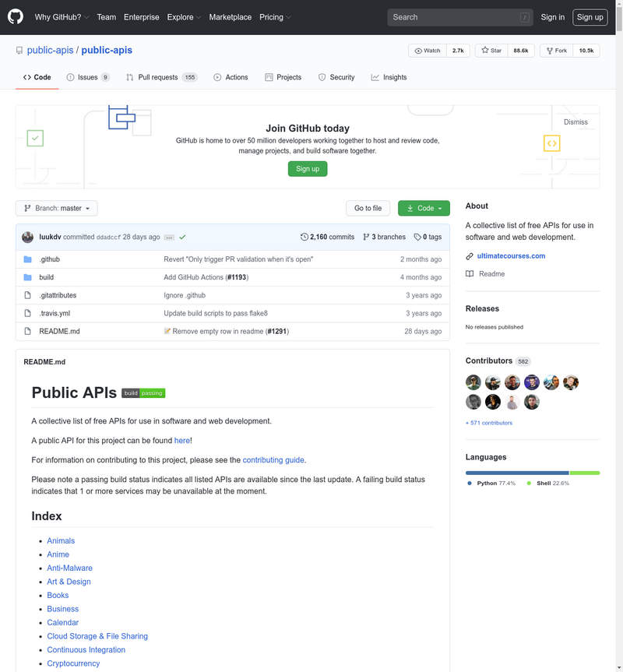Open the first contributor avatar
The height and width of the screenshot is (672, 623).
coord(473,382)
